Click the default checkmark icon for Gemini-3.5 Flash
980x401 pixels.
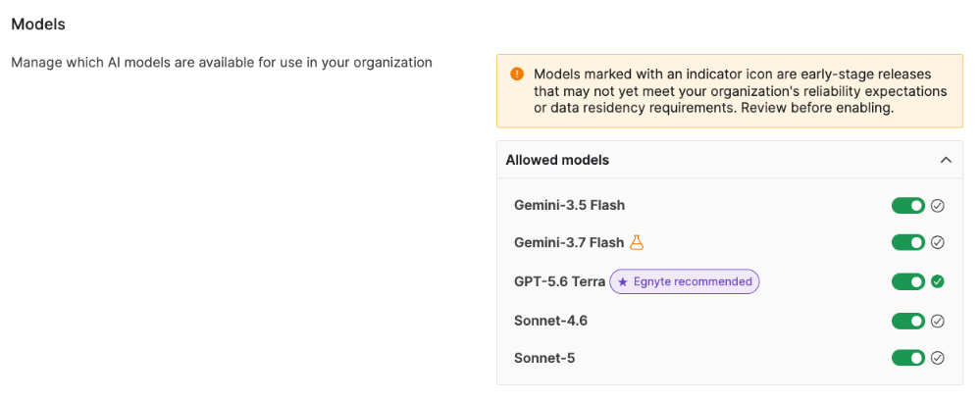point(937,206)
